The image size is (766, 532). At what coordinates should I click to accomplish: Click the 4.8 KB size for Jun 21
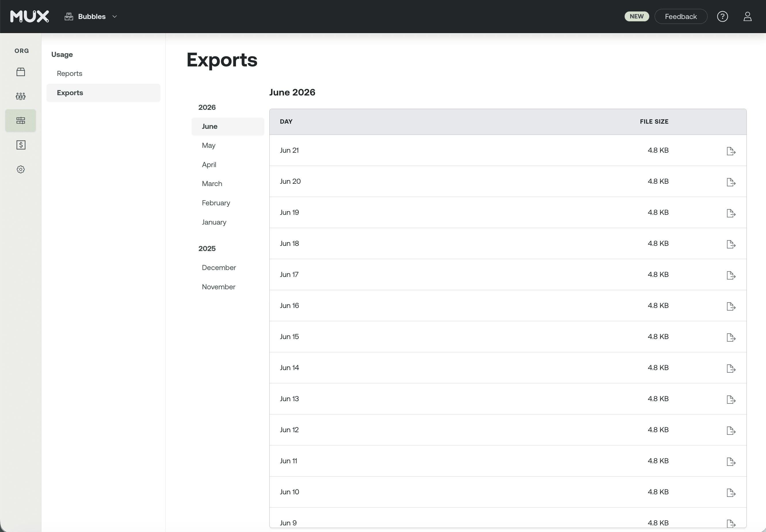[658, 150]
